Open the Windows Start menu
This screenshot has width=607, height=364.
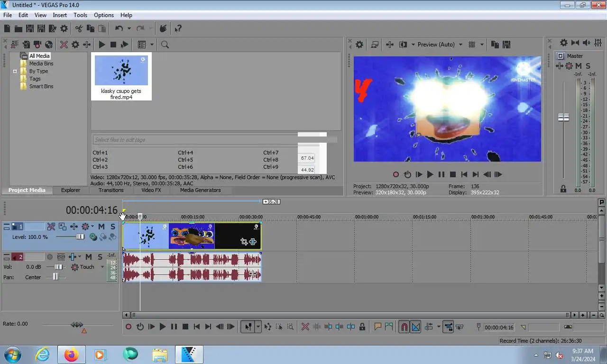[12, 355]
